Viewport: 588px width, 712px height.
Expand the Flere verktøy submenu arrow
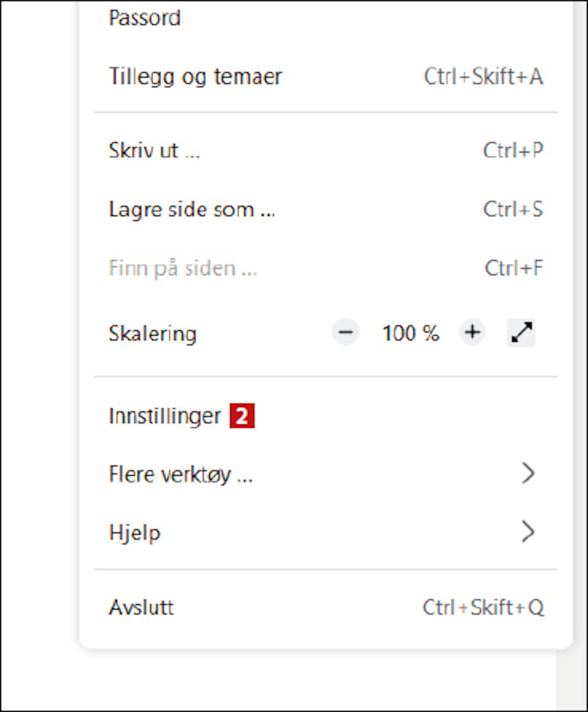(528, 473)
